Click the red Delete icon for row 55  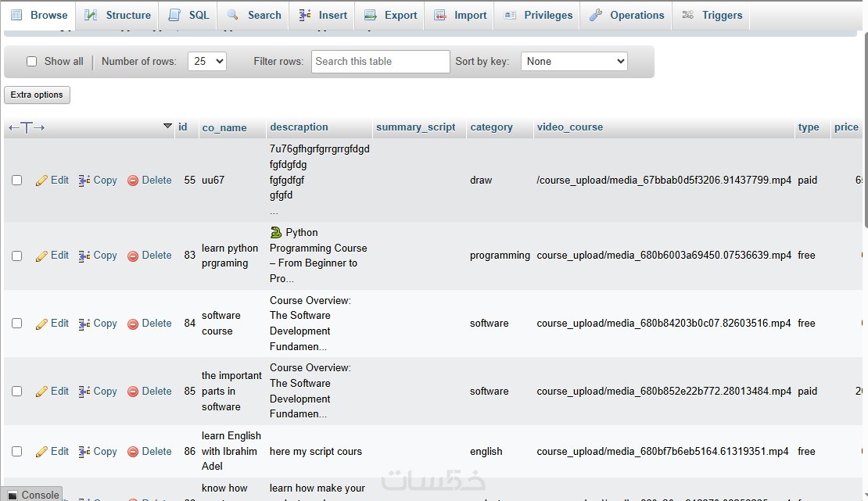point(133,181)
